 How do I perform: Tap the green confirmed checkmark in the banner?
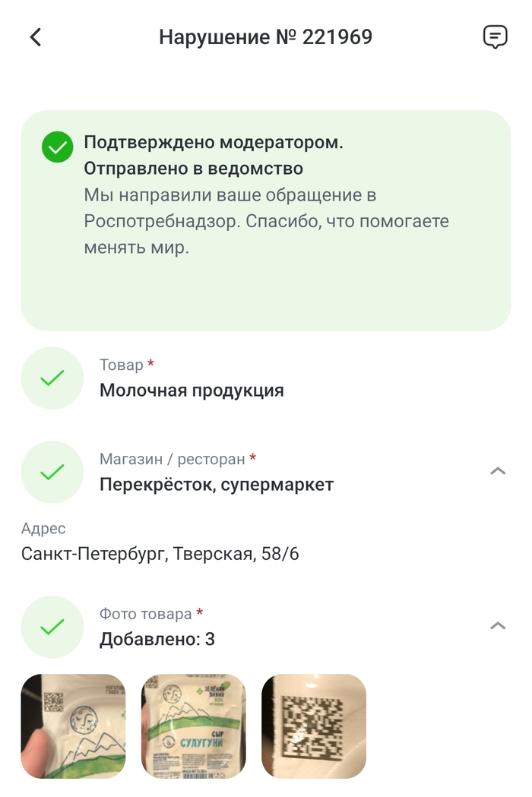click(57, 147)
